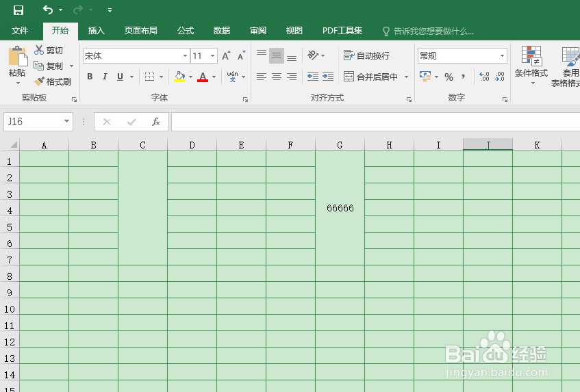Expand the 复制 dropdown arrow
Viewport: 580px width, 392px height.
pos(71,66)
